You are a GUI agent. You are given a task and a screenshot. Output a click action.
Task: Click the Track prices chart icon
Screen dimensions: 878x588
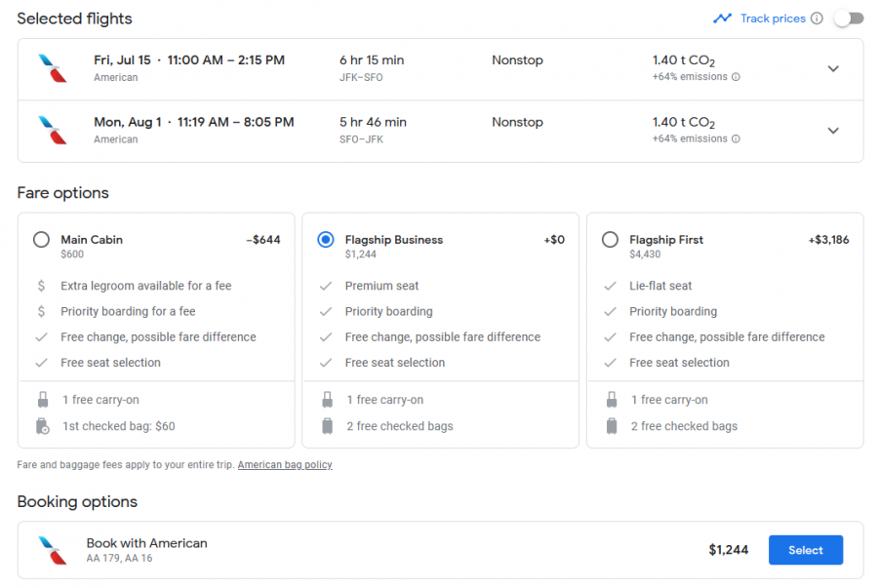[x=722, y=19]
